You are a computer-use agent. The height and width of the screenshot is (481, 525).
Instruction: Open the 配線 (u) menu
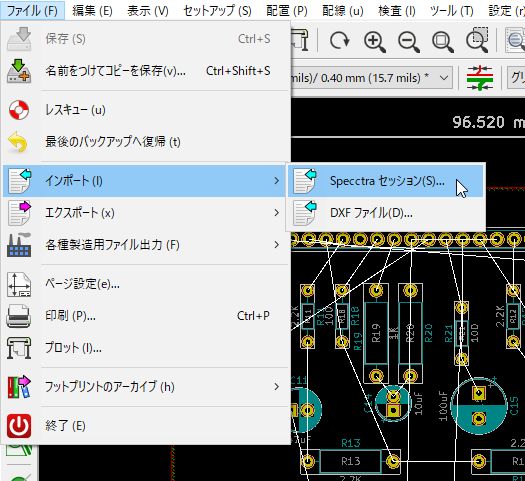click(343, 11)
